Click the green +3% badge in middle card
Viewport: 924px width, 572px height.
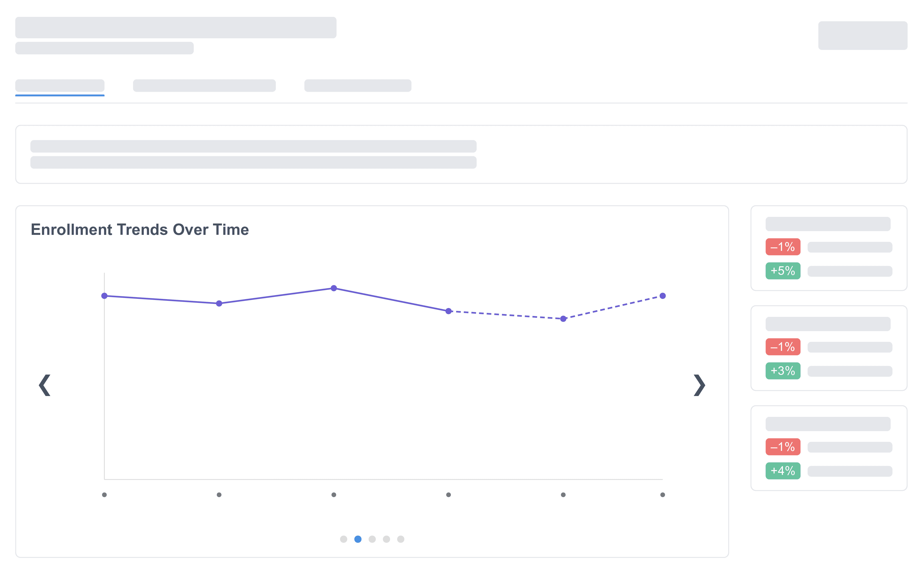[x=783, y=371]
